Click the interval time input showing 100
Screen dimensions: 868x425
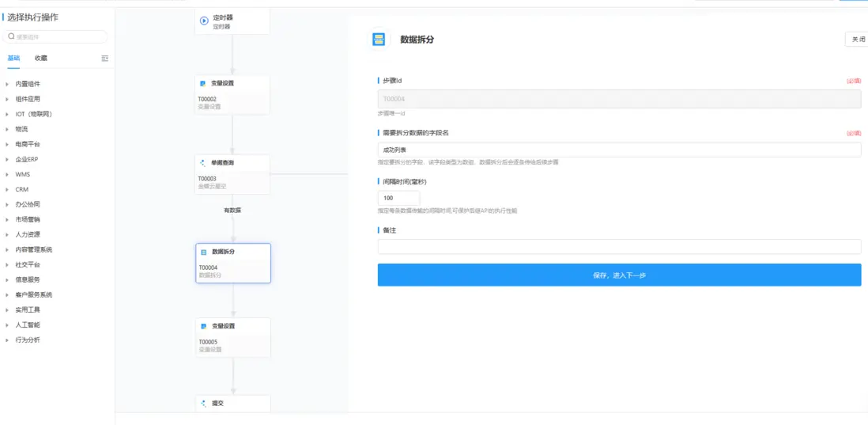click(x=398, y=198)
